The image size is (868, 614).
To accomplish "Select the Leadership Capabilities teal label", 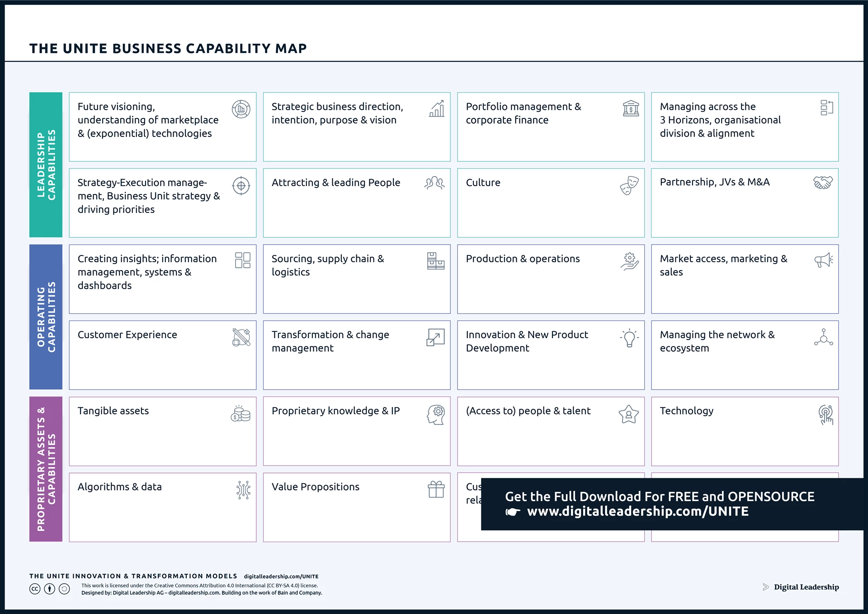I will (x=46, y=165).
